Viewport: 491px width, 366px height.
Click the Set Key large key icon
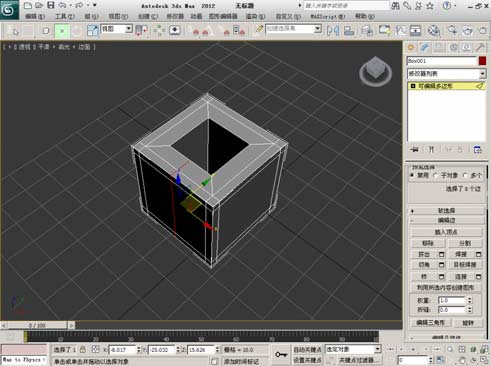click(281, 355)
